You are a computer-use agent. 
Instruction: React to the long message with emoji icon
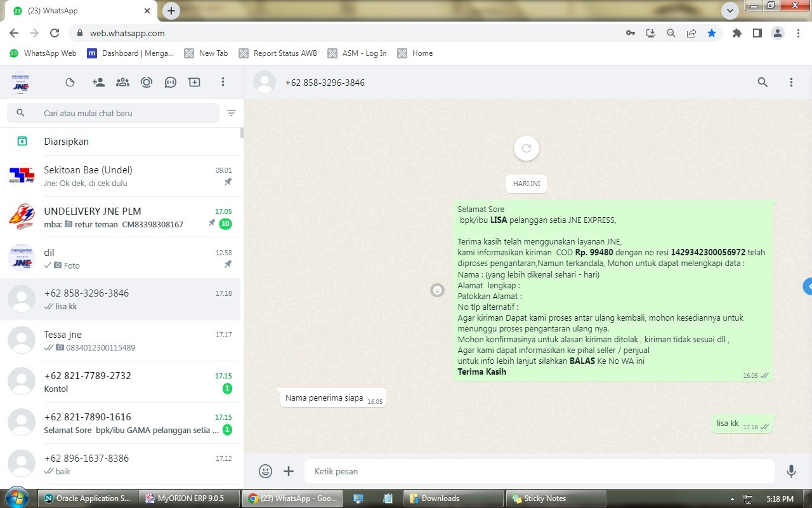tap(437, 290)
